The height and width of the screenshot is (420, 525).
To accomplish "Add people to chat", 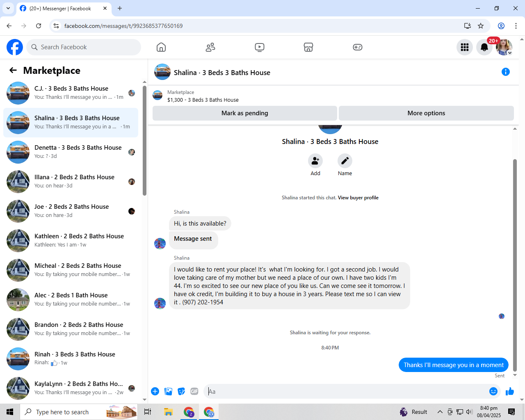I will pos(315,161).
